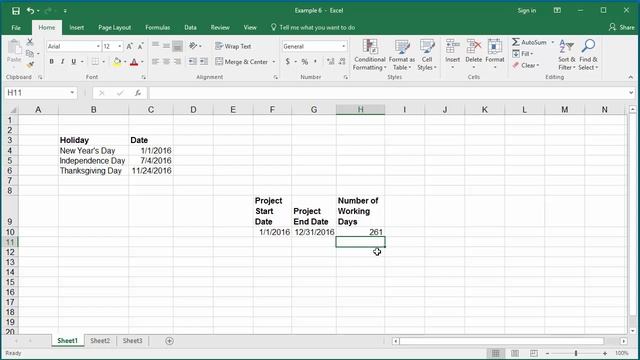640x360 pixels.
Task: Expand the Merge & Center dropdown arrow
Action: 273,62
